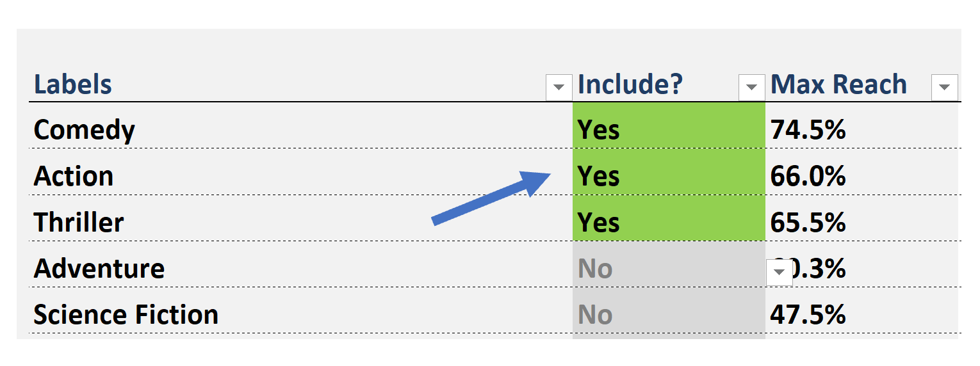Click the Include? column header text
Viewport: 980px width, 366px height.
click(630, 85)
